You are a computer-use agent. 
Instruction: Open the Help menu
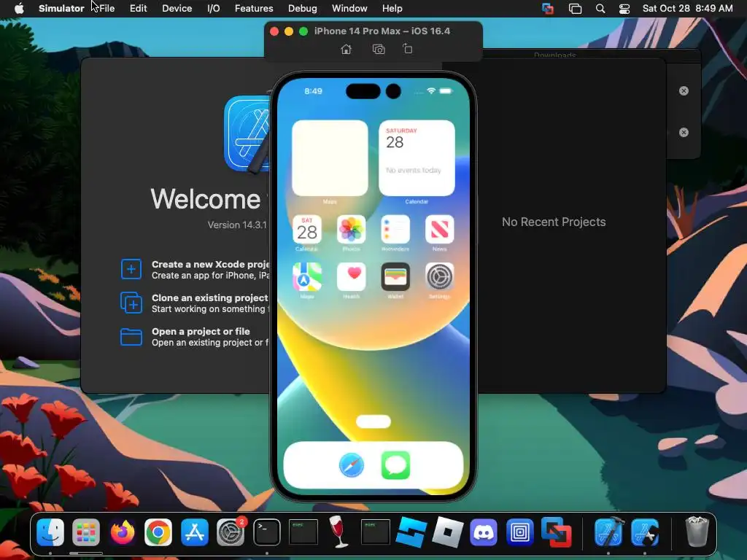(x=392, y=9)
